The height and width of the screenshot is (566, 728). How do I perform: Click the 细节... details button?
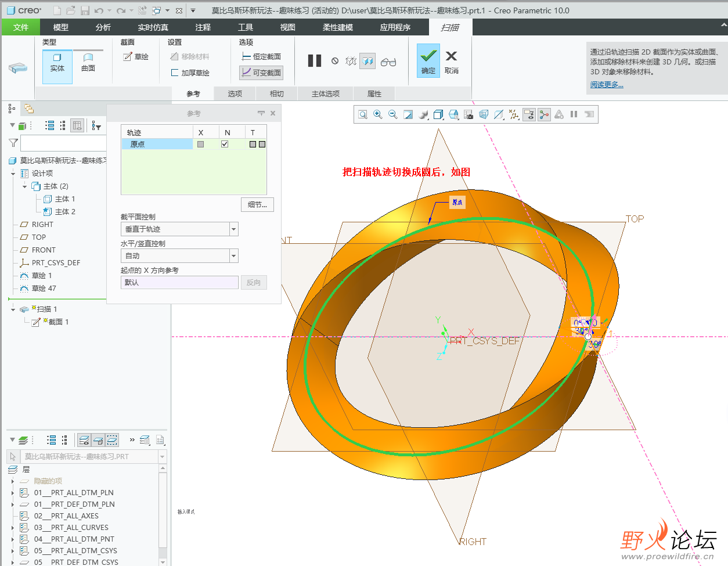257,204
